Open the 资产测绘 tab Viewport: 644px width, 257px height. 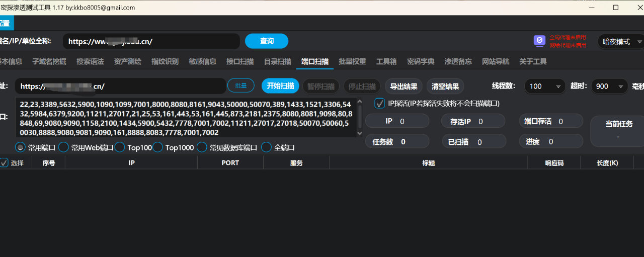click(128, 61)
